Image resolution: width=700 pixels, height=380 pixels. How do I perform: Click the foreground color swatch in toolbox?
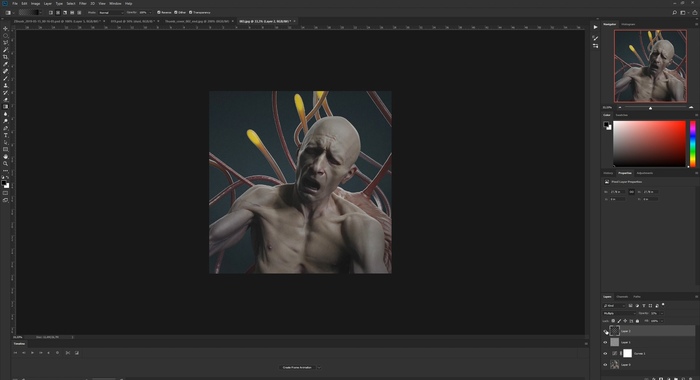4,183
